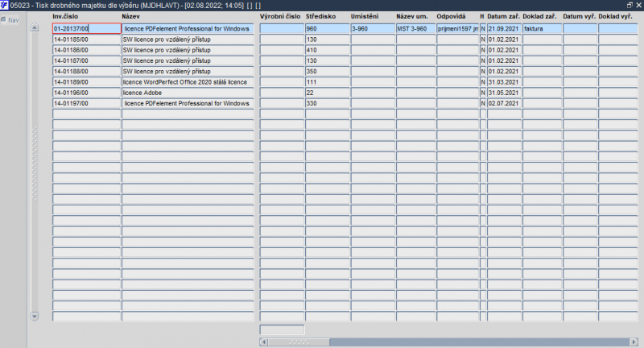The height and width of the screenshot is (348, 644).
Task: Click 'licence WordPerfect Office 2020' name field
Action: (188, 82)
